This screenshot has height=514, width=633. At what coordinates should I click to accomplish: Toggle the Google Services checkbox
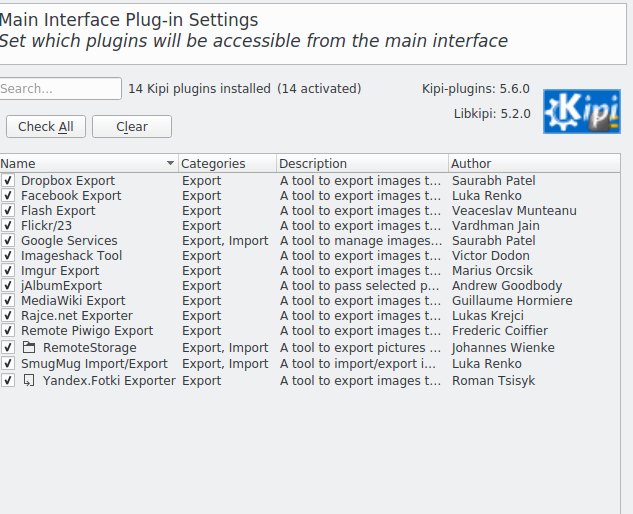8,241
